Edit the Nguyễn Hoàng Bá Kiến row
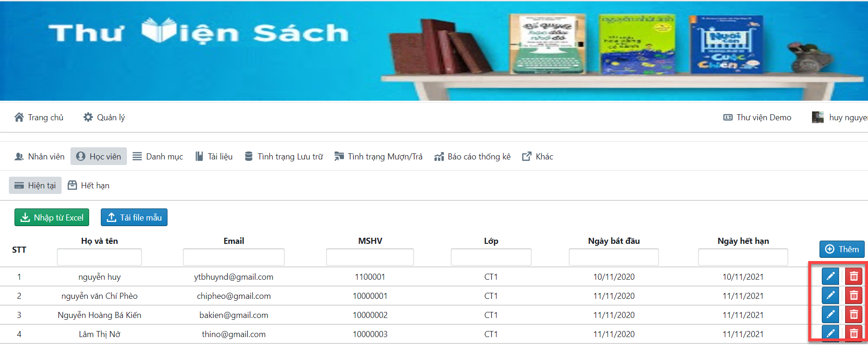This screenshot has height=345, width=868. pos(830,315)
